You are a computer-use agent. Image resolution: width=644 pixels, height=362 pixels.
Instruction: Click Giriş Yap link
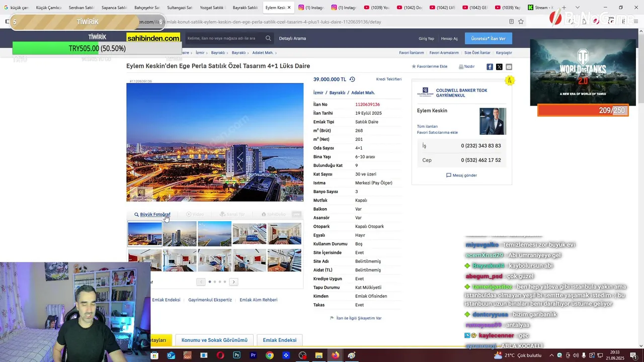[x=426, y=39]
